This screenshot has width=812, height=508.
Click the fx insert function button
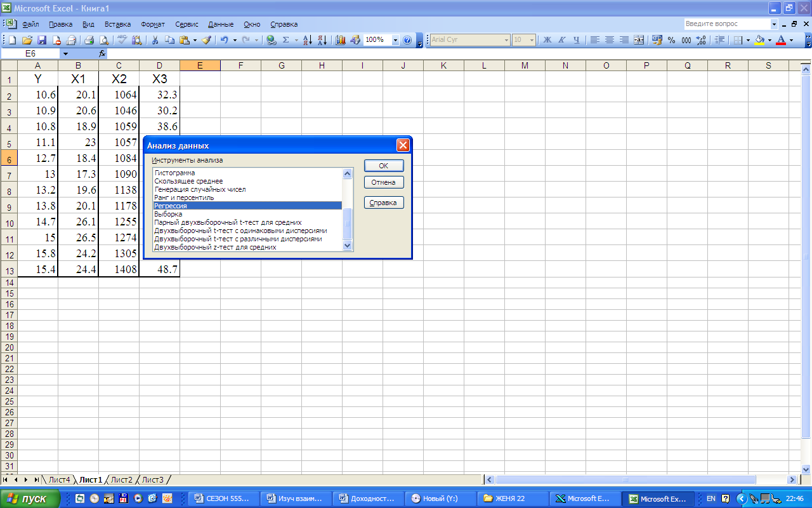point(102,54)
